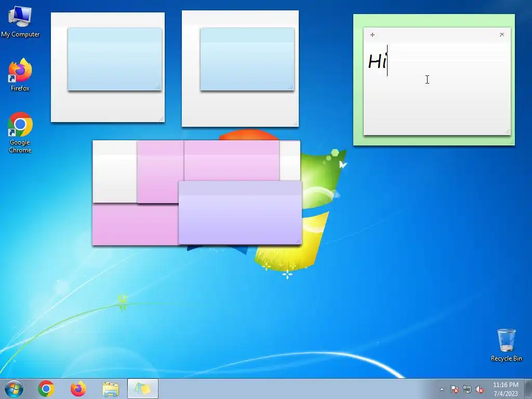Open the Windows Start menu
Screen dimensions: 532x399
coord(14,389)
